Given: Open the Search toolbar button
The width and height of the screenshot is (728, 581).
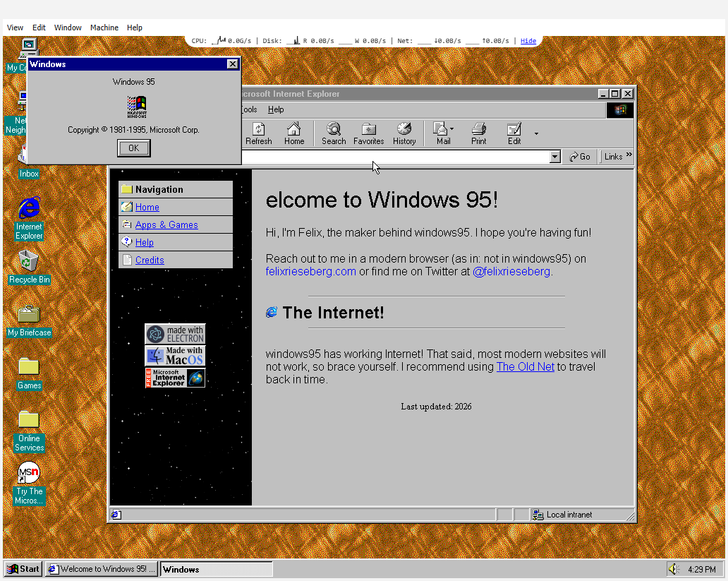Looking at the screenshot, I should [334, 133].
